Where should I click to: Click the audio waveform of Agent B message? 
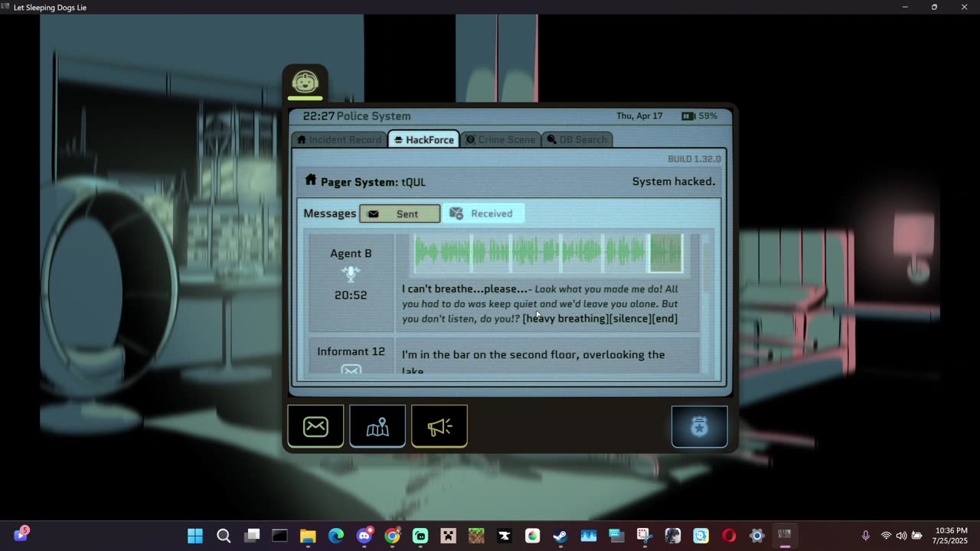point(548,253)
